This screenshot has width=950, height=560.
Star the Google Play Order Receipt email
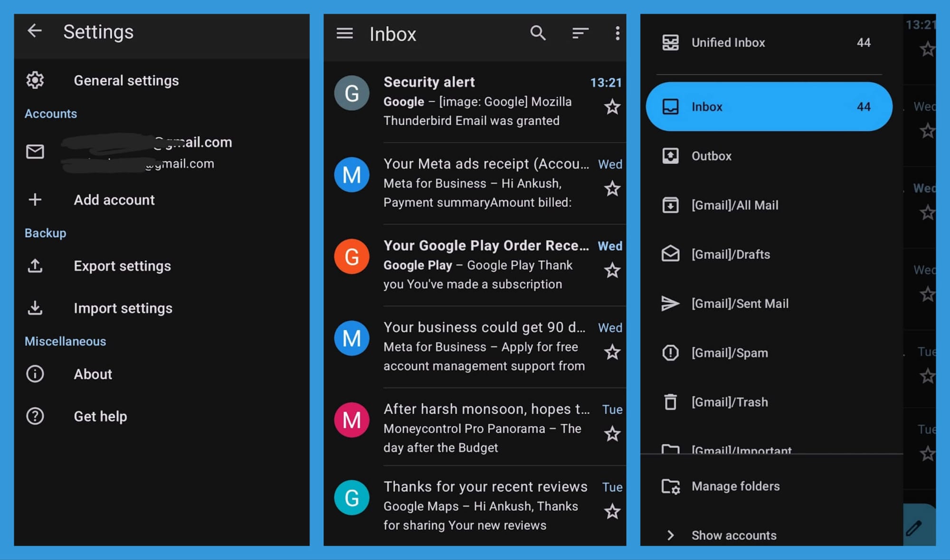click(x=612, y=270)
